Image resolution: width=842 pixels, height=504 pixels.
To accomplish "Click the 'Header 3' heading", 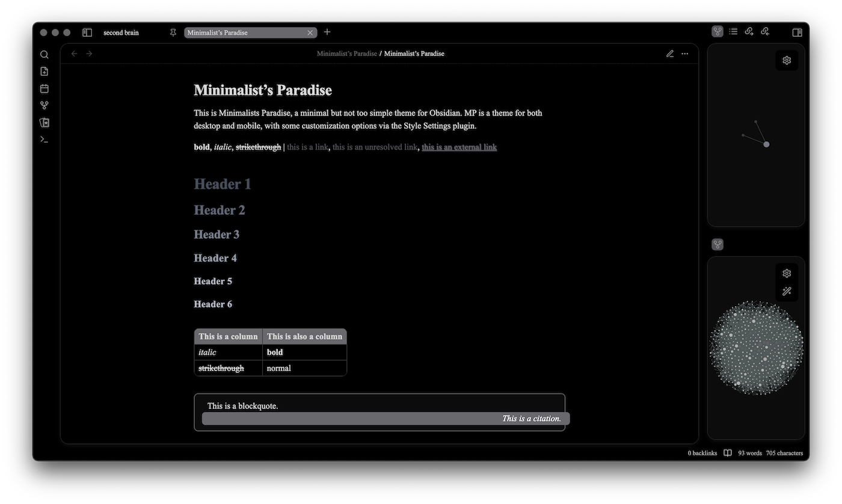I will tap(217, 235).
